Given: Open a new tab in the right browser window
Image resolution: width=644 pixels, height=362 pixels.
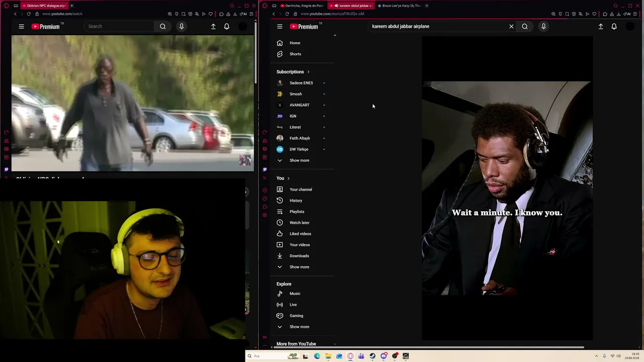Looking at the screenshot, I should point(427,6).
